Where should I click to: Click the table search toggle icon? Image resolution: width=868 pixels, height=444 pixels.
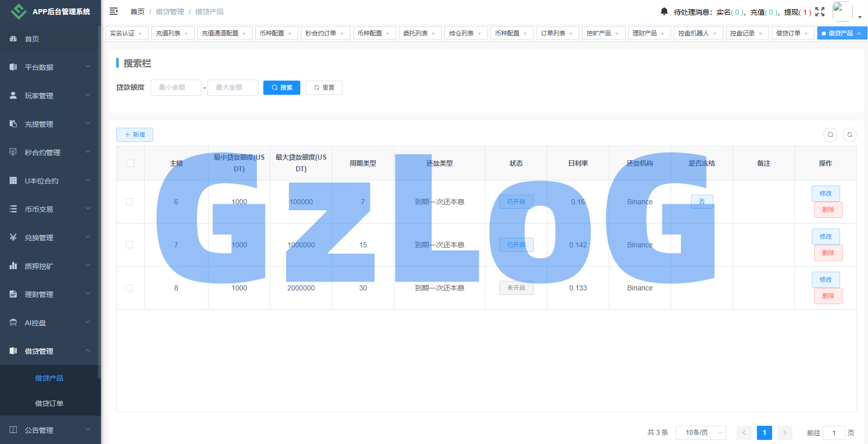[x=830, y=134]
